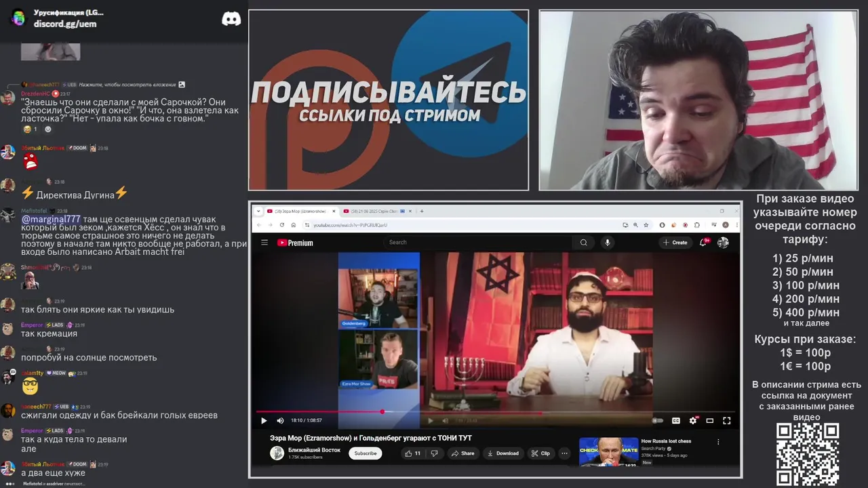Viewport: 868px width, 488px height.
Task: Click message "а два еще хуже"
Action: point(53,473)
